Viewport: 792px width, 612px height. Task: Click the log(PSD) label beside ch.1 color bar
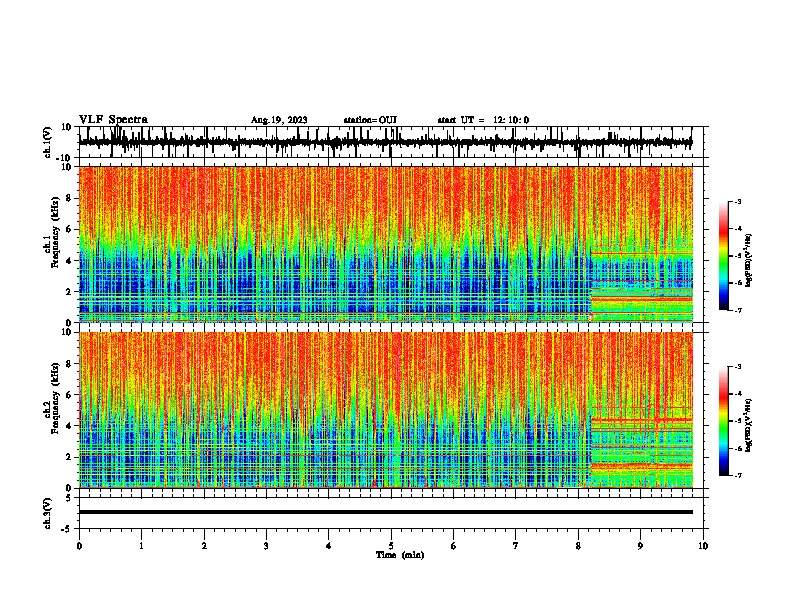pyautogui.click(x=748, y=261)
